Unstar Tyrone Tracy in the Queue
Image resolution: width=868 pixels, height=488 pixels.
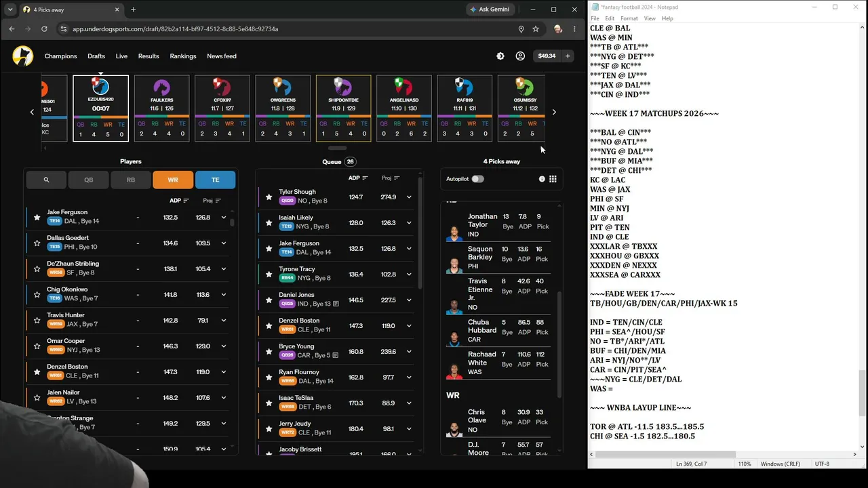269,274
